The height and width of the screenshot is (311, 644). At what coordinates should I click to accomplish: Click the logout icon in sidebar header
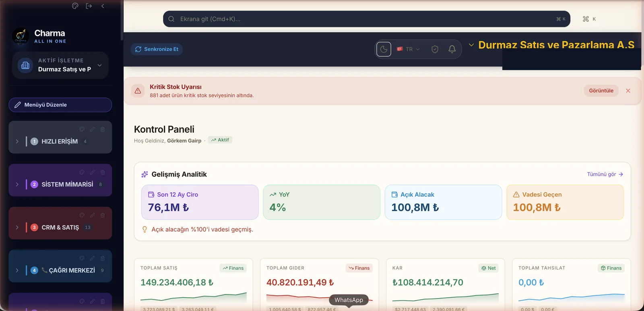point(89,6)
